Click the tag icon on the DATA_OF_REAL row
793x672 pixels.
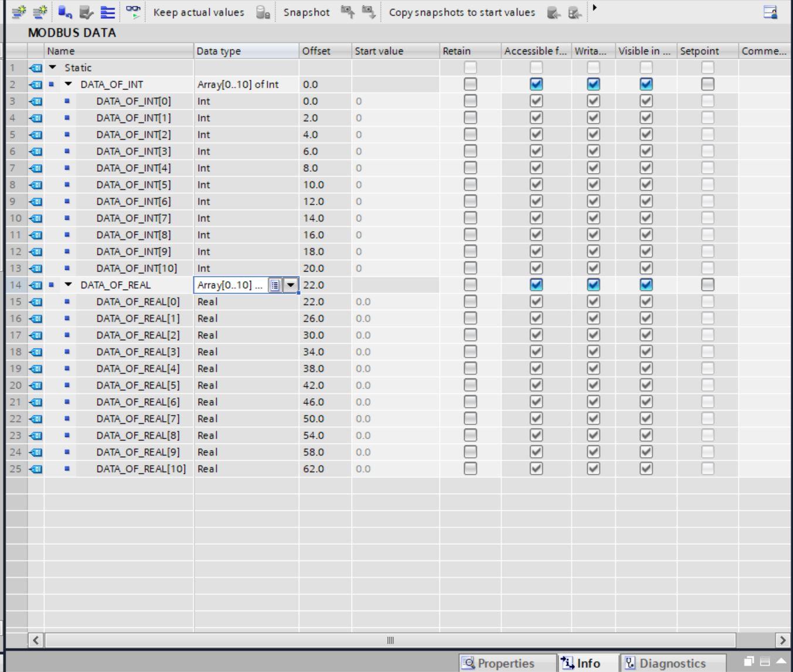(x=36, y=285)
